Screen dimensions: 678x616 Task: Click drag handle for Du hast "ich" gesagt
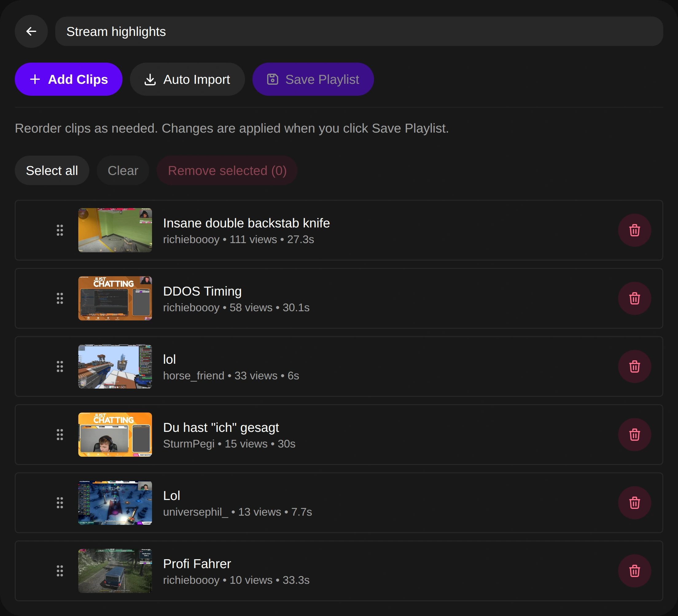pos(60,435)
